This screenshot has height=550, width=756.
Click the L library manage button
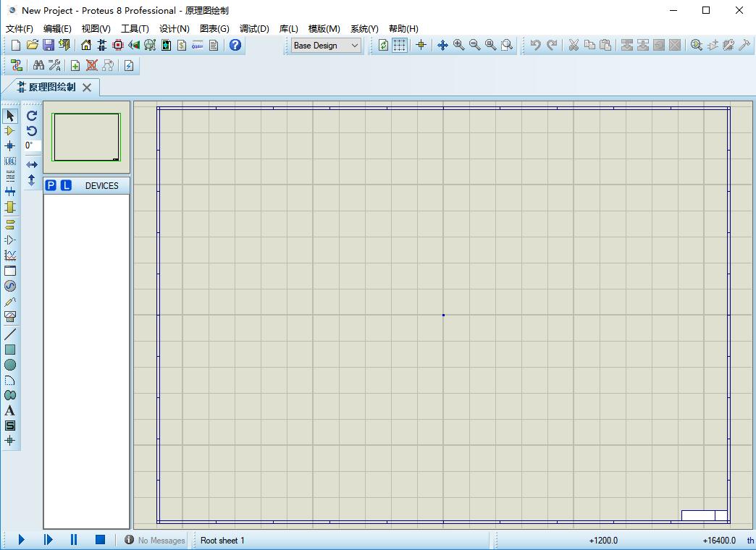pyautogui.click(x=66, y=186)
